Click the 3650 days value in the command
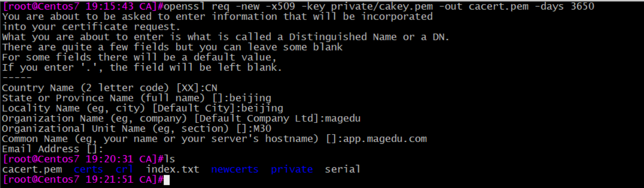 582,6
